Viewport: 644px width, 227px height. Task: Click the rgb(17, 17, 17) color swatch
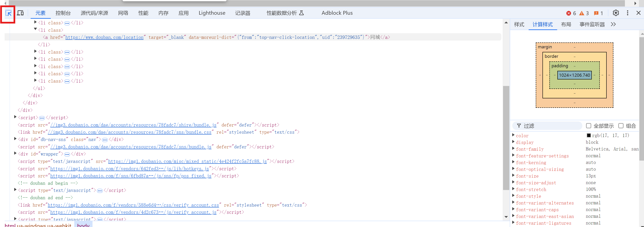[x=589, y=136]
